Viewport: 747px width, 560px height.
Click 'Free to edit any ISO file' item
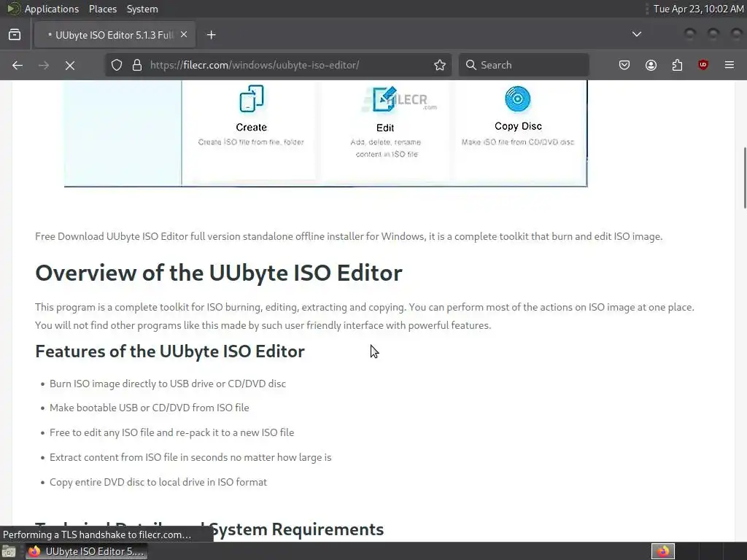[172, 432]
